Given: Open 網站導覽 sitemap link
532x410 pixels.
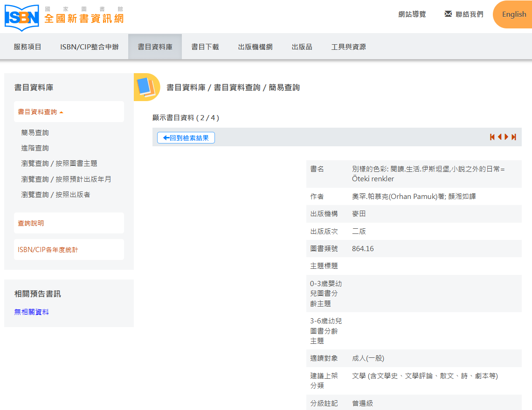Looking at the screenshot, I should pyautogui.click(x=412, y=14).
